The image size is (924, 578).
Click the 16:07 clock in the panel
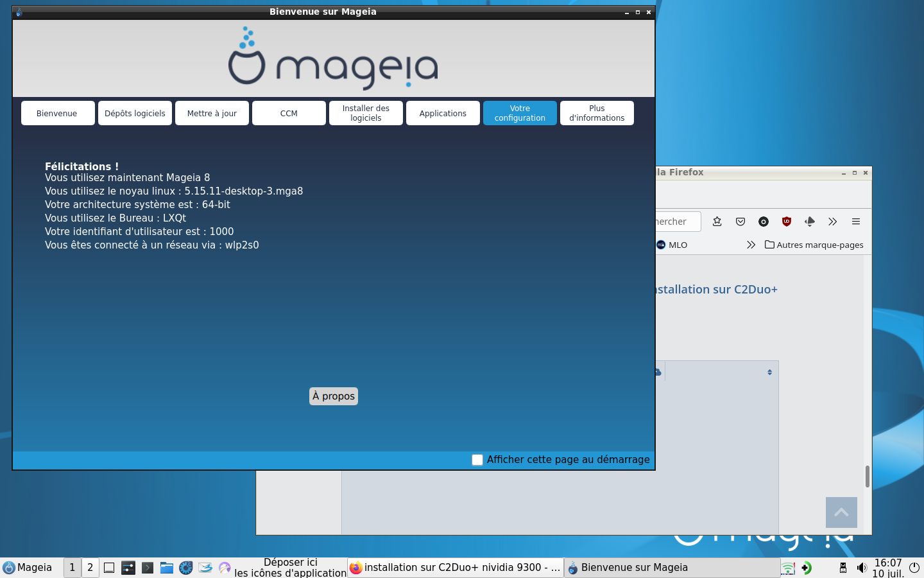[888, 568]
